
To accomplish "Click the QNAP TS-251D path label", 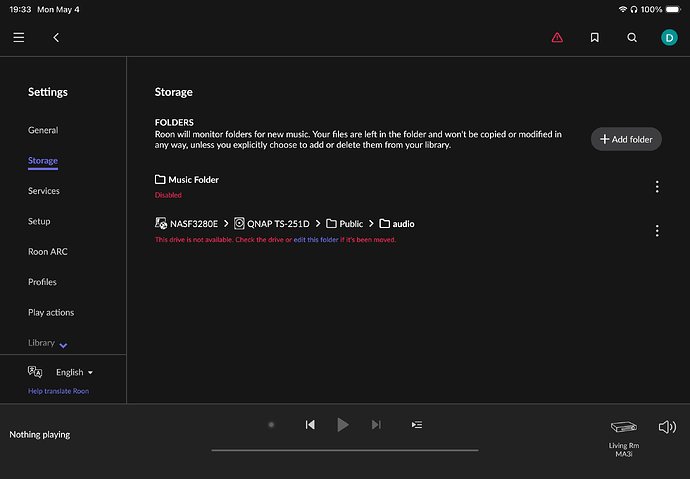I will pos(278,223).
